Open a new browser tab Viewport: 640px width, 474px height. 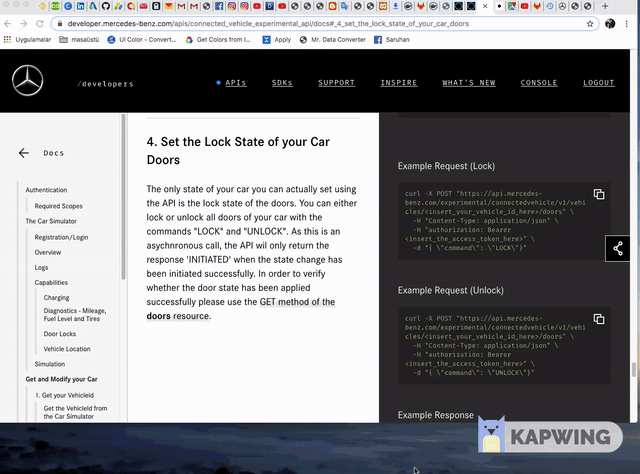coord(605,6)
